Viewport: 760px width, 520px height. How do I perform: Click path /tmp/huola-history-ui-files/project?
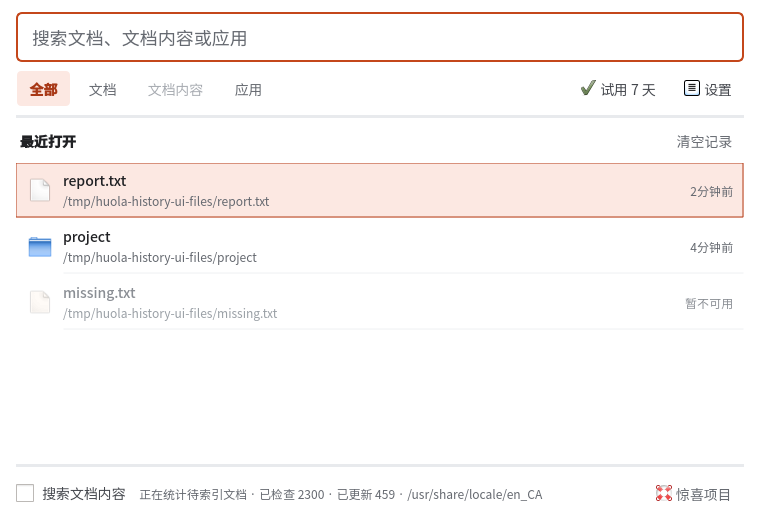[160, 257]
